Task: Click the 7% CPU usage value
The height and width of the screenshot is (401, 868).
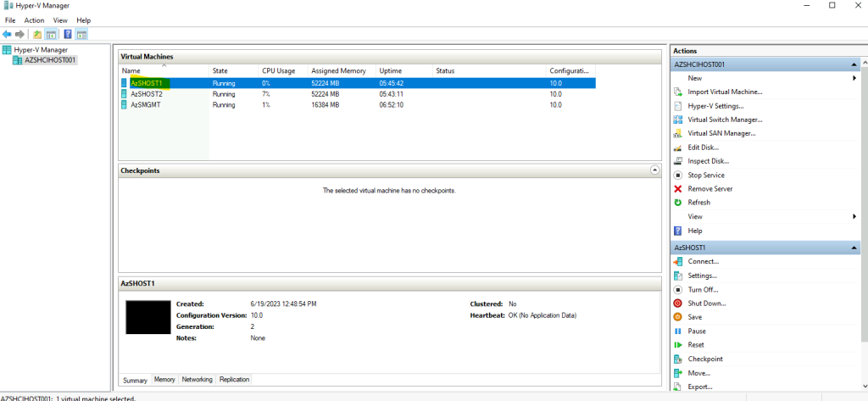Action: pyautogui.click(x=265, y=94)
